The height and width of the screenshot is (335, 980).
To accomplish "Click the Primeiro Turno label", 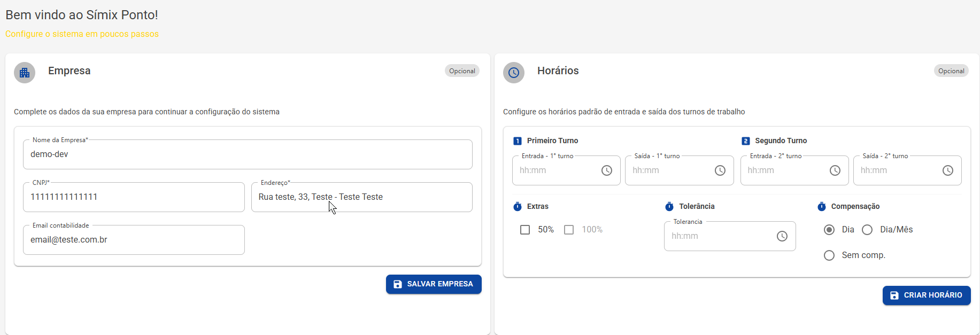I will [553, 141].
